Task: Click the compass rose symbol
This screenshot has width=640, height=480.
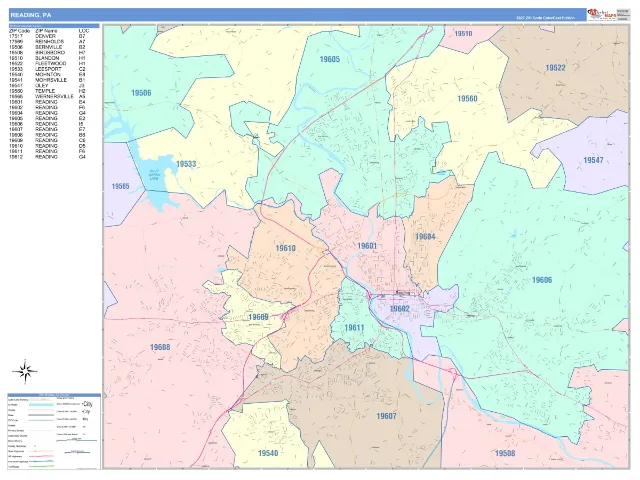Action: point(25,371)
